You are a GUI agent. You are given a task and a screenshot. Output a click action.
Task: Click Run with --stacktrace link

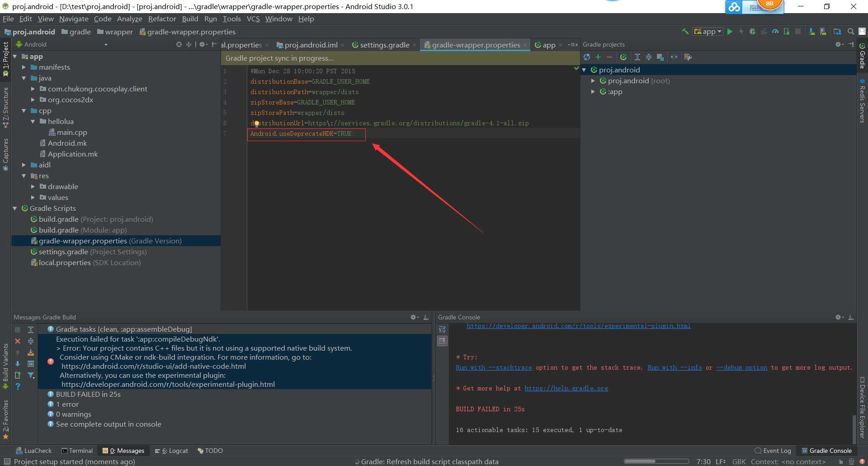494,368
